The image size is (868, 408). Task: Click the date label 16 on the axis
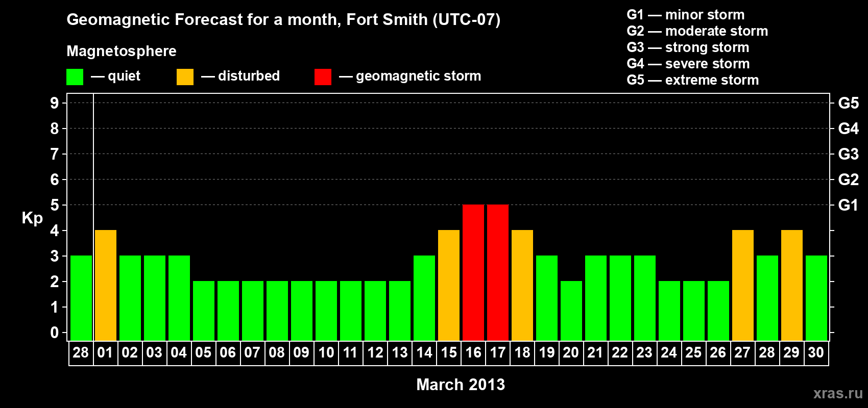[473, 352]
